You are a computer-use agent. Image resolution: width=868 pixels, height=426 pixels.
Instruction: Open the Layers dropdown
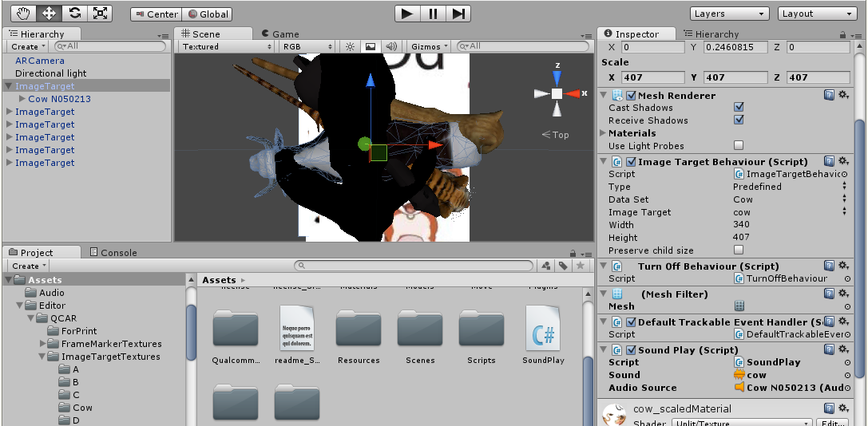(730, 14)
